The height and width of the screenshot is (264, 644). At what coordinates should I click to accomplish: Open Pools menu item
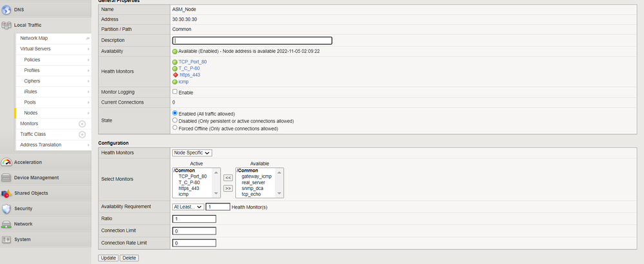coord(30,102)
